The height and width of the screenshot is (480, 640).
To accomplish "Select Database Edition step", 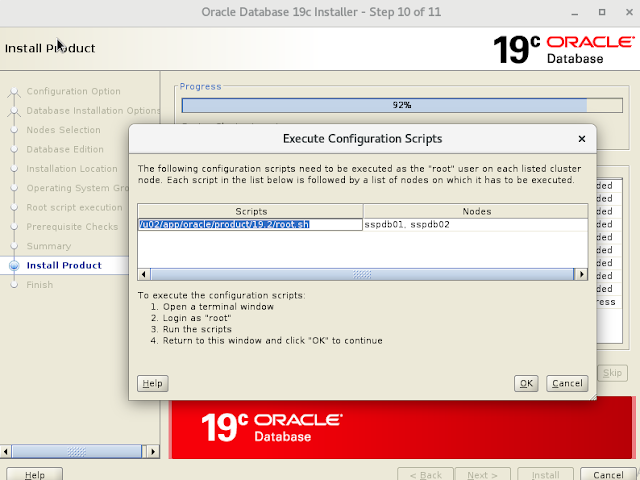I will (65, 149).
